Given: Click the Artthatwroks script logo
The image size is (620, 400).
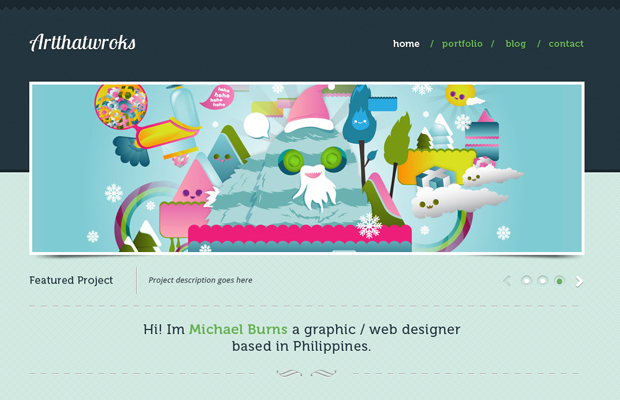Looking at the screenshot, I should (83, 42).
